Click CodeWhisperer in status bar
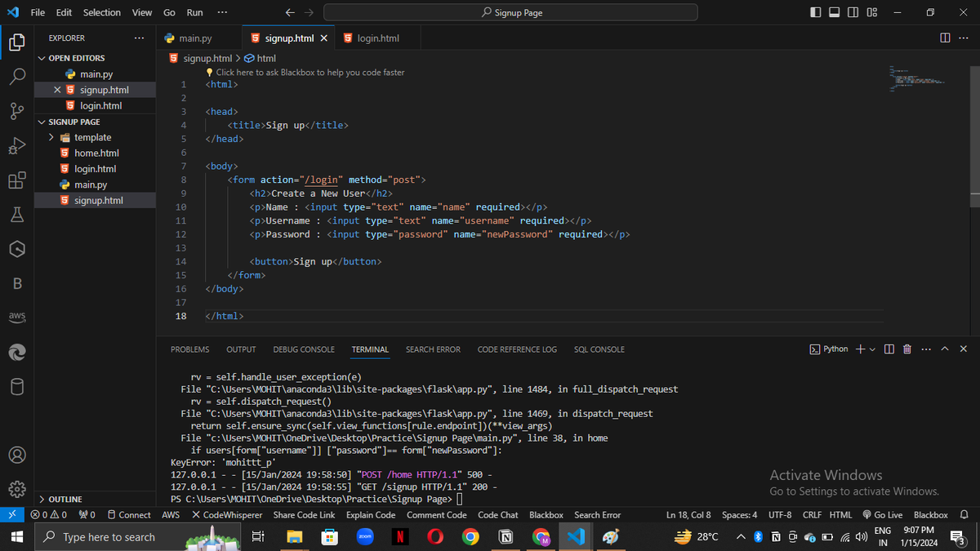Viewport: 980px width, 551px height. click(x=227, y=515)
